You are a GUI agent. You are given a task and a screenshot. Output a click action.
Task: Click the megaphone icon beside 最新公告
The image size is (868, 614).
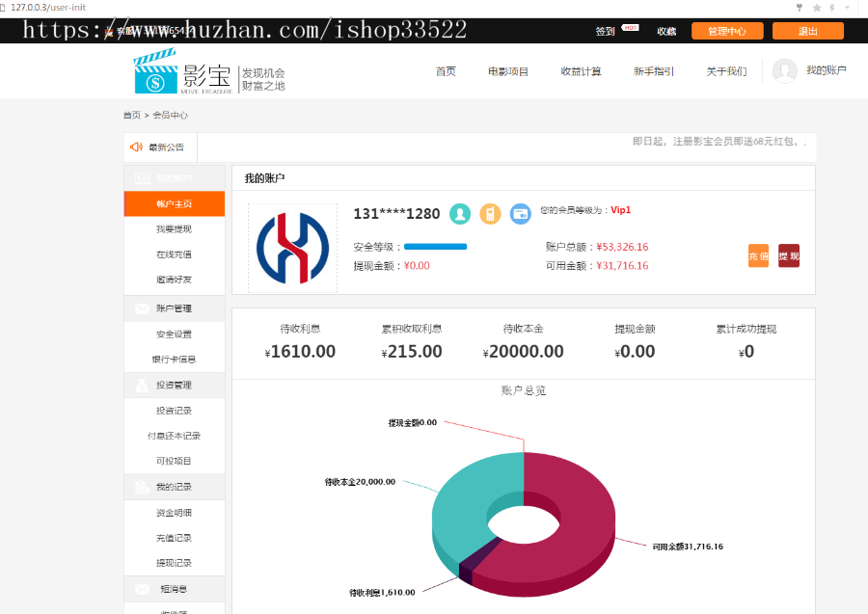click(135, 147)
